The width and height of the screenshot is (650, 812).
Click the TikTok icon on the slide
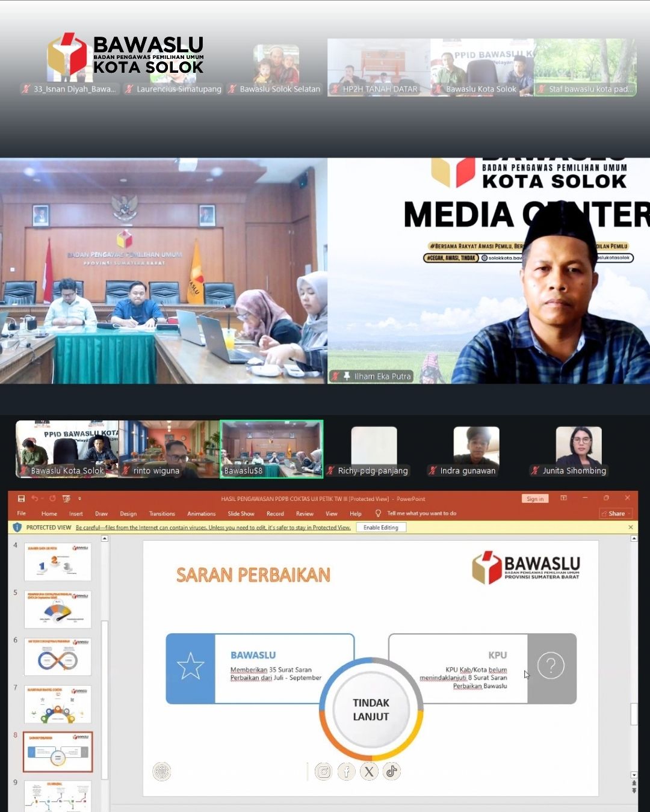(x=392, y=772)
